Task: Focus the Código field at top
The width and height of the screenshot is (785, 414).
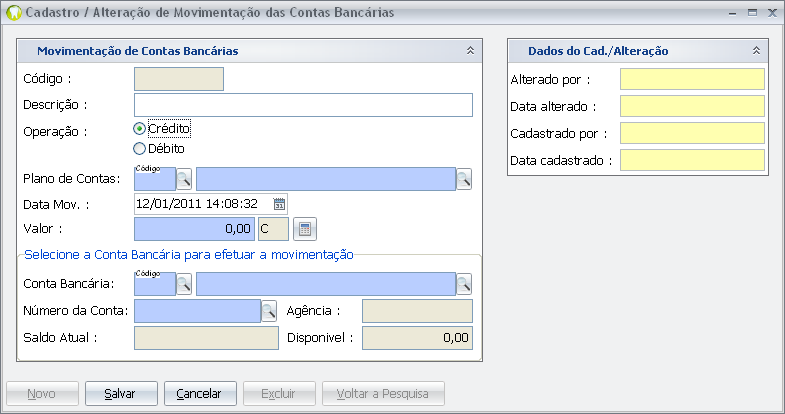Action: click(179, 79)
